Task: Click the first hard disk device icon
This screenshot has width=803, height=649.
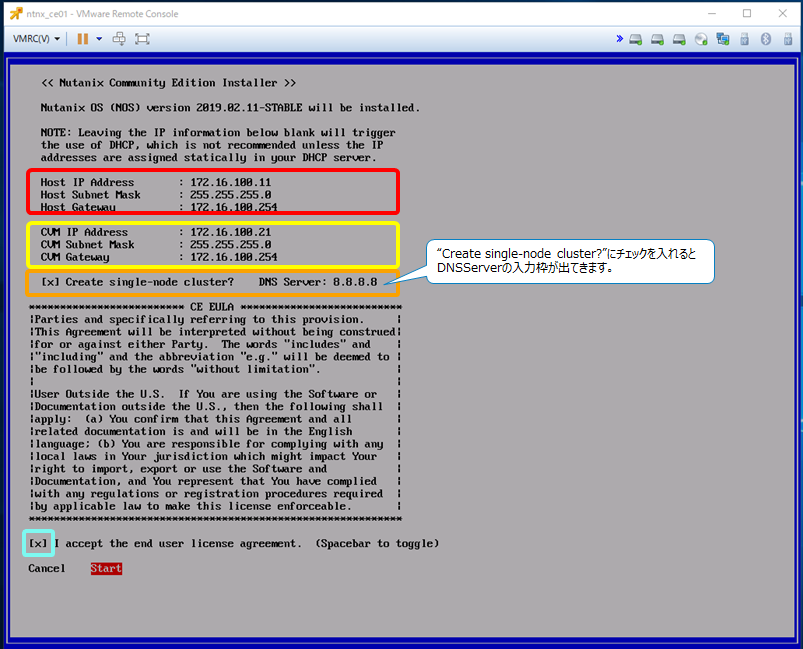Action: (x=636, y=39)
